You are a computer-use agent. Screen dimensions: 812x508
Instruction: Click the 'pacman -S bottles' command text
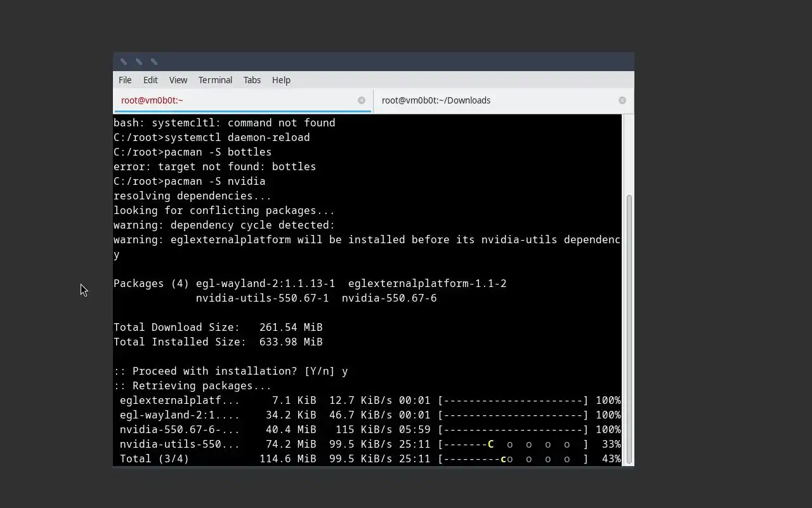pyautogui.click(x=218, y=152)
